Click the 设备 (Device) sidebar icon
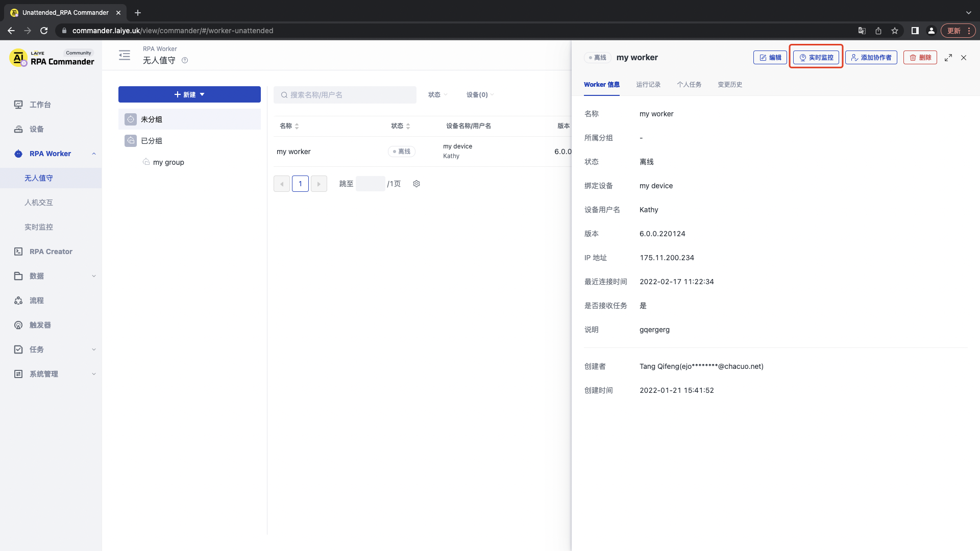 click(x=18, y=129)
